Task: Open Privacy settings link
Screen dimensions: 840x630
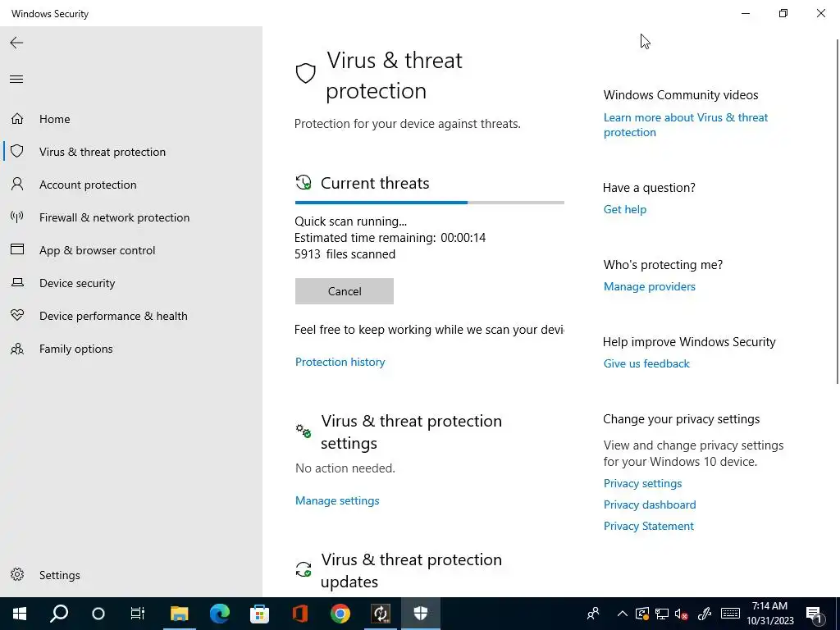Action: tap(642, 483)
